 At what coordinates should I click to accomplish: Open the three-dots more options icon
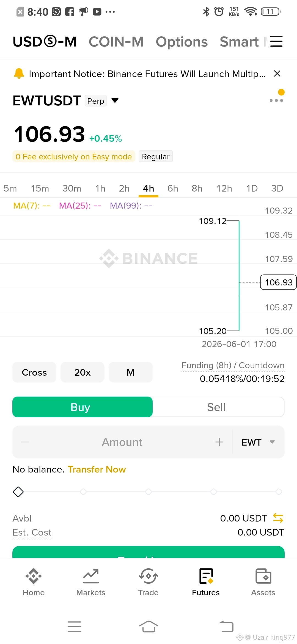point(276,100)
